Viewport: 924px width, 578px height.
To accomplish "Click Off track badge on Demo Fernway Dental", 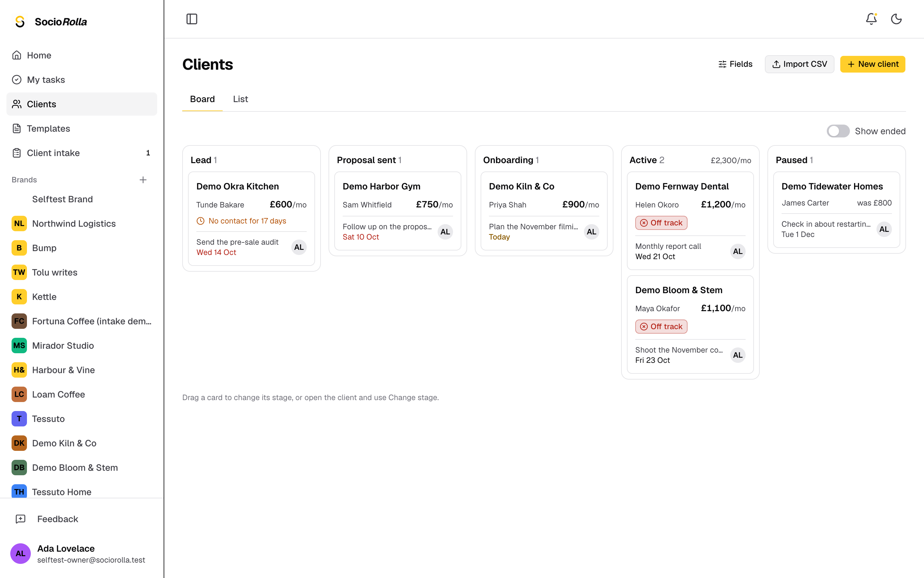I will (x=661, y=223).
